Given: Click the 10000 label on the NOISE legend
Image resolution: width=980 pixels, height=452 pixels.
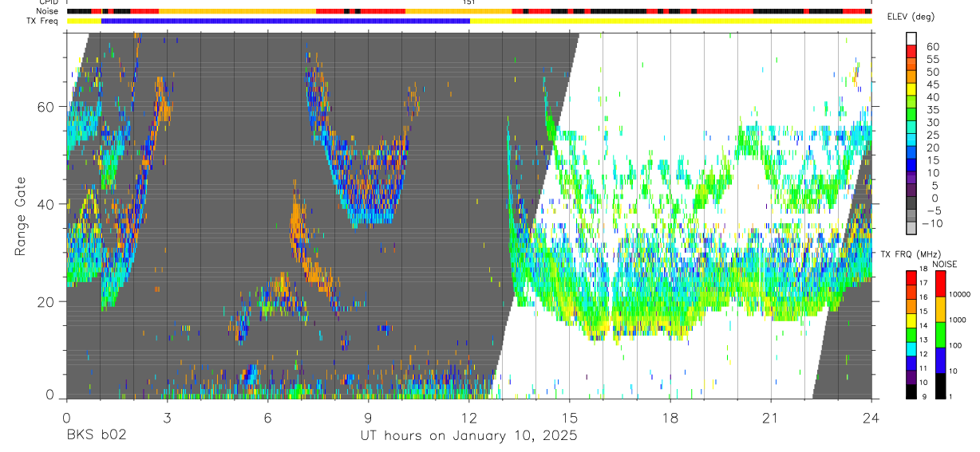Looking at the screenshot, I should (x=961, y=295).
